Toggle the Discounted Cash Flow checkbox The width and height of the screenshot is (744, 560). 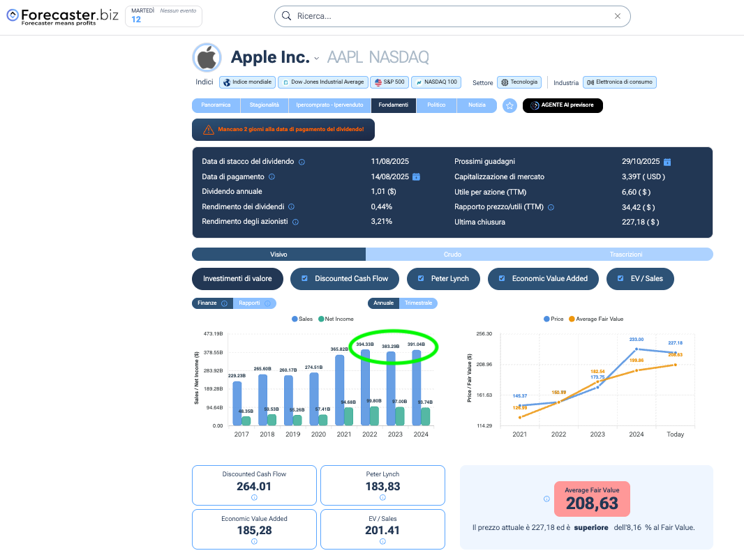[304, 279]
